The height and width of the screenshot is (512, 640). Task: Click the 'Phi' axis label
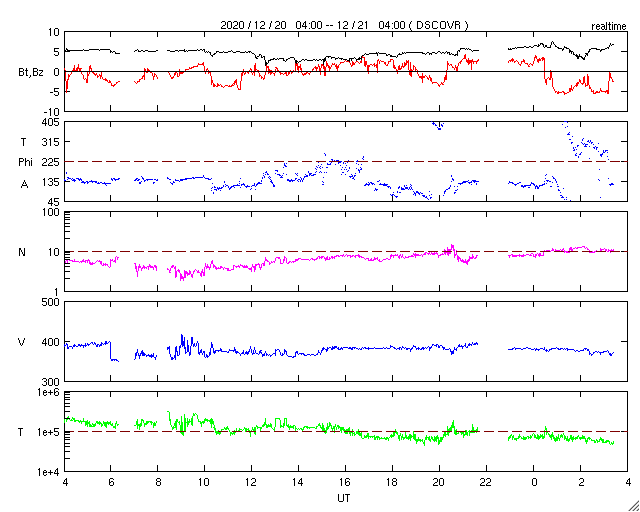[x=25, y=163]
